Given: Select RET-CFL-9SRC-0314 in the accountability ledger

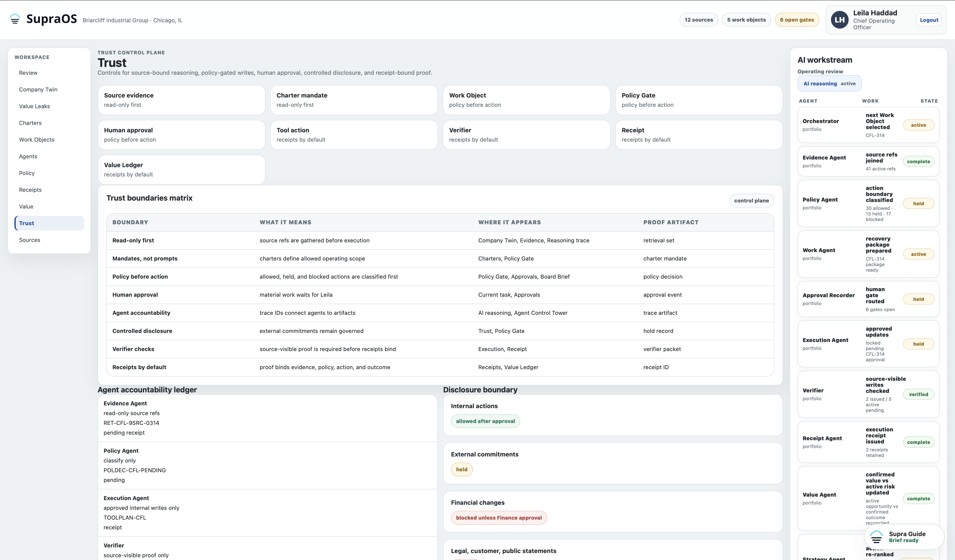Looking at the screenshot, I should pyautogui.click(x=131, y=423).
